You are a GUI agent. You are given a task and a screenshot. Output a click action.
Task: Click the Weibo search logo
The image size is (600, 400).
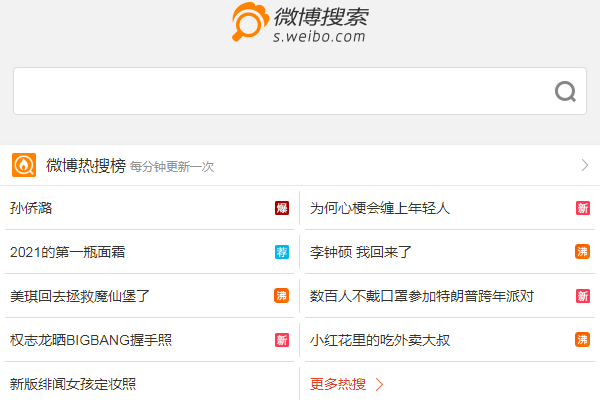coord(300,23)
